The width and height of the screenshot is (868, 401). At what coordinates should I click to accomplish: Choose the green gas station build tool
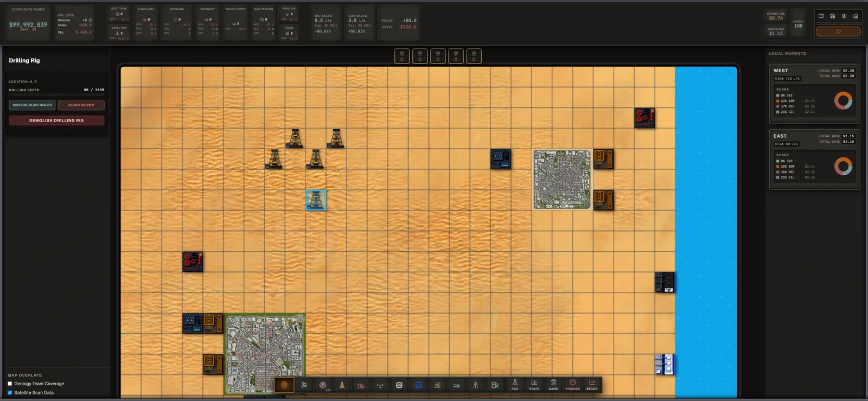click(495, 385)
